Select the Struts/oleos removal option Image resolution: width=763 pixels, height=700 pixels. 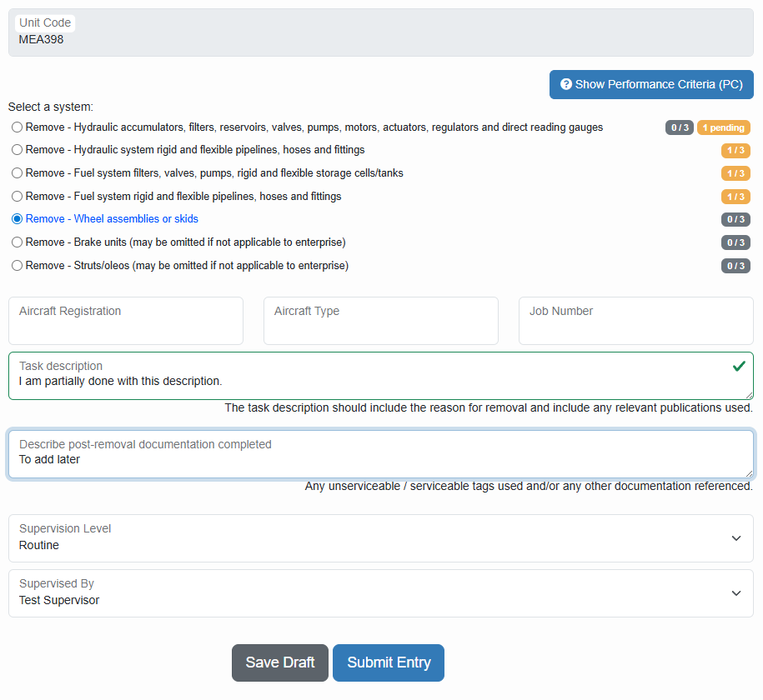[x=17, y=265]
